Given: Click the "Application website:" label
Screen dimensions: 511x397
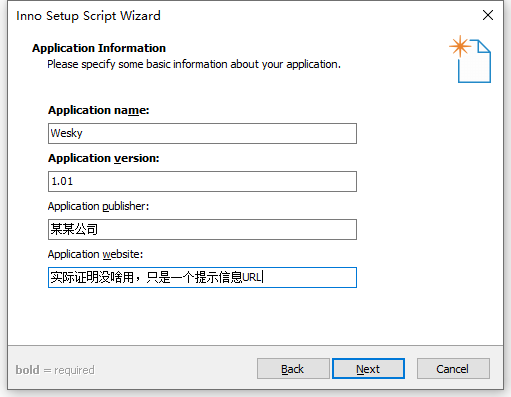Looking at the screenshot, I should tap(95, 254).
